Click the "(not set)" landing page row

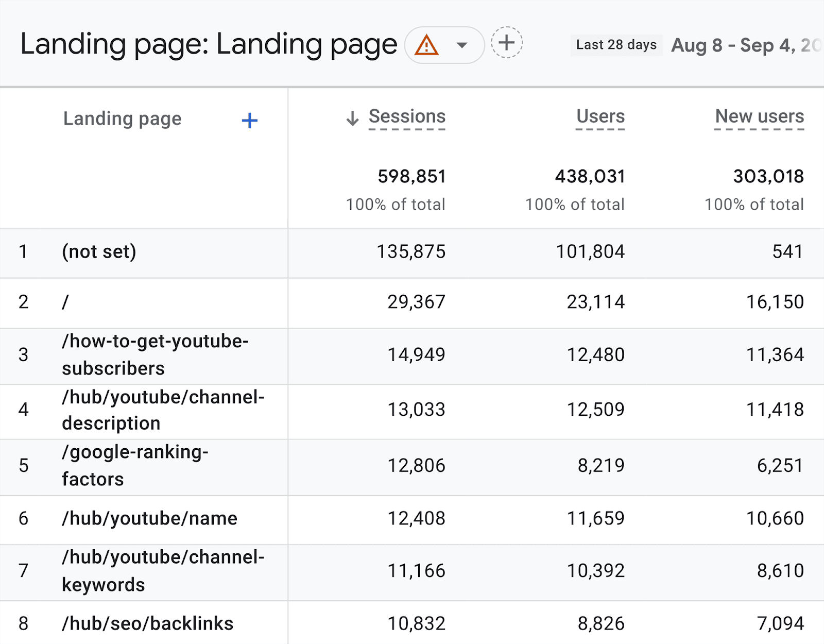point(99,252)
